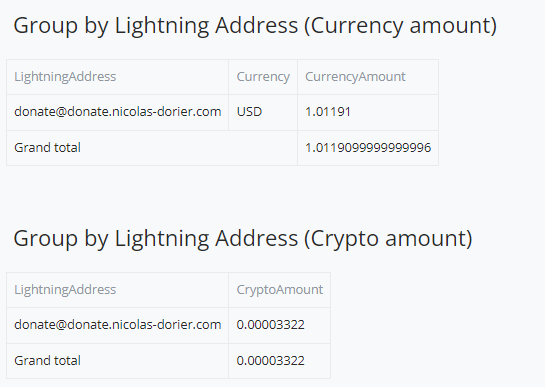Select the CryptoAmount column header
The height and width of the screenshot is (387, 545).
click(x=280, y=289)
